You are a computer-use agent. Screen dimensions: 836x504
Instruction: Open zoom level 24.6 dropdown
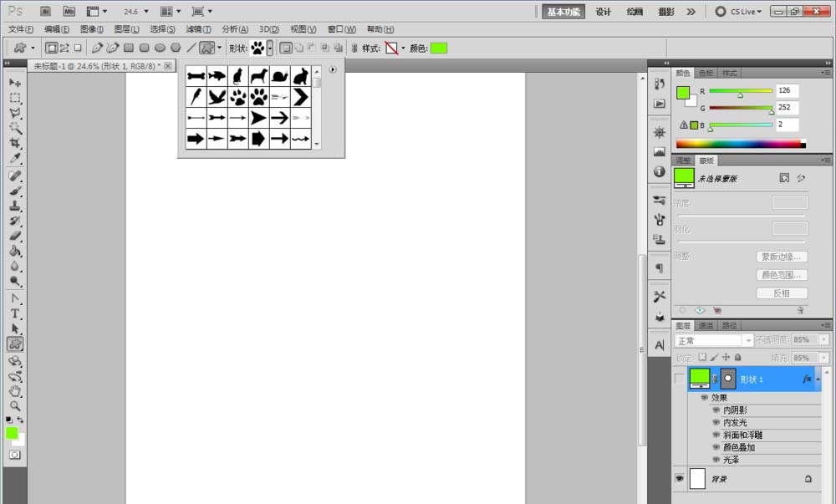(146, 11)
